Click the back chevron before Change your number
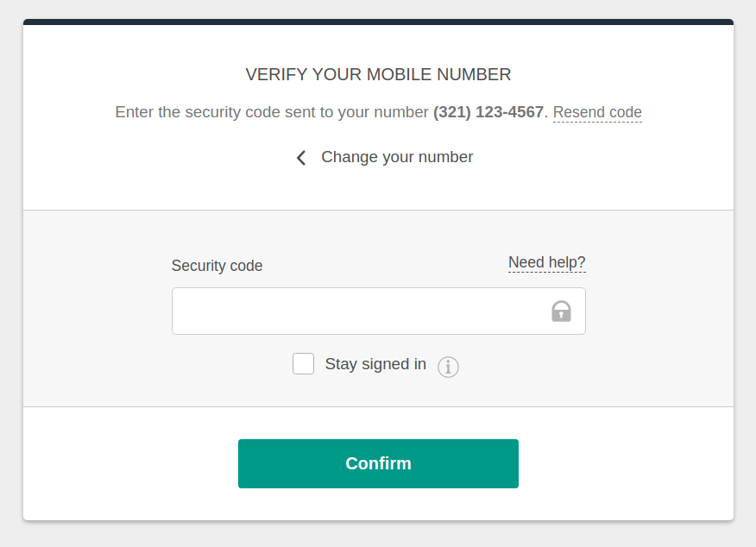The height and width of the screenshot is (547, 756). click(300, 157)
